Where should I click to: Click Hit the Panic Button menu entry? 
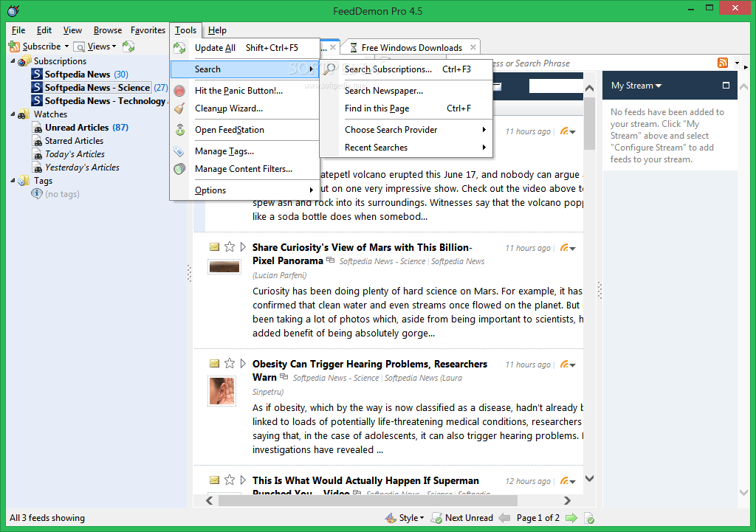[245, 91]
